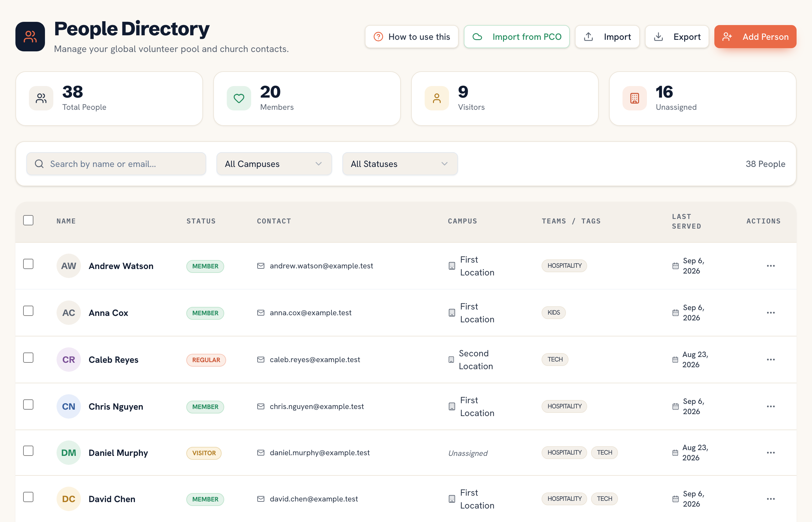
Task: Click the Import button
Action: pos(607,37)
